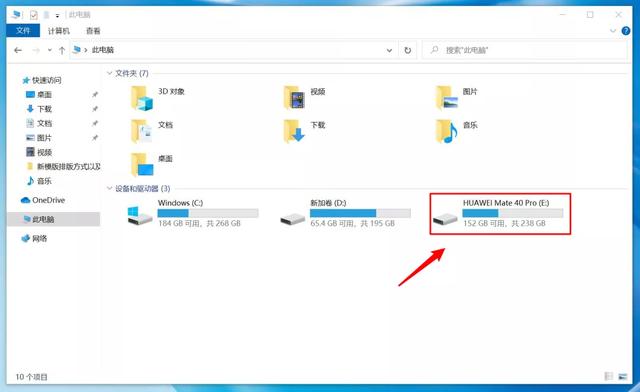Unpin 桌面 using its pin icon

pos(95,94)
